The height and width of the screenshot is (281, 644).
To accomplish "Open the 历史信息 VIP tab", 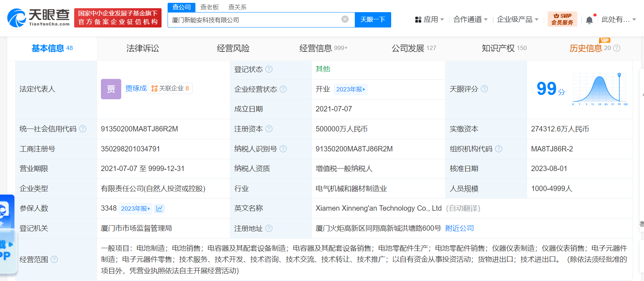I will (x=590, y=48).
